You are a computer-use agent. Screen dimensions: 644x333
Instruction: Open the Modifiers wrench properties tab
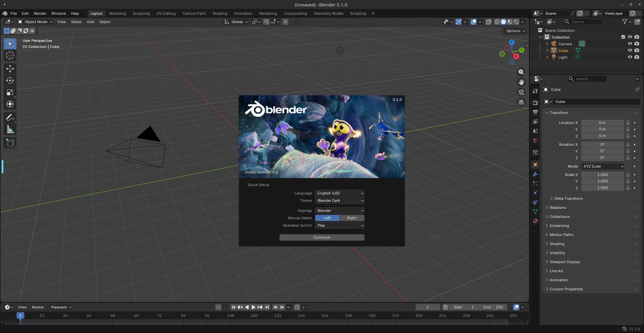(x=535, y=174)
